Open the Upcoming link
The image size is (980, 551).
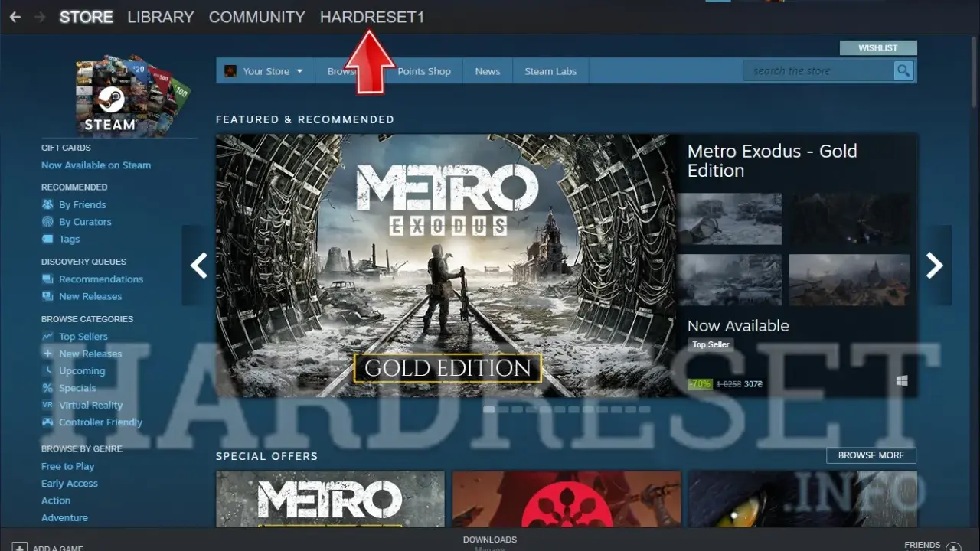82,371
